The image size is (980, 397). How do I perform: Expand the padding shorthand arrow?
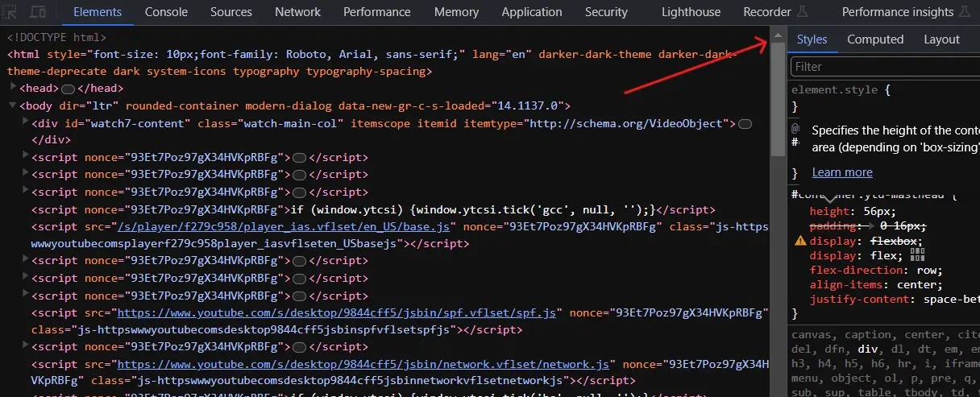pos(874,226)
